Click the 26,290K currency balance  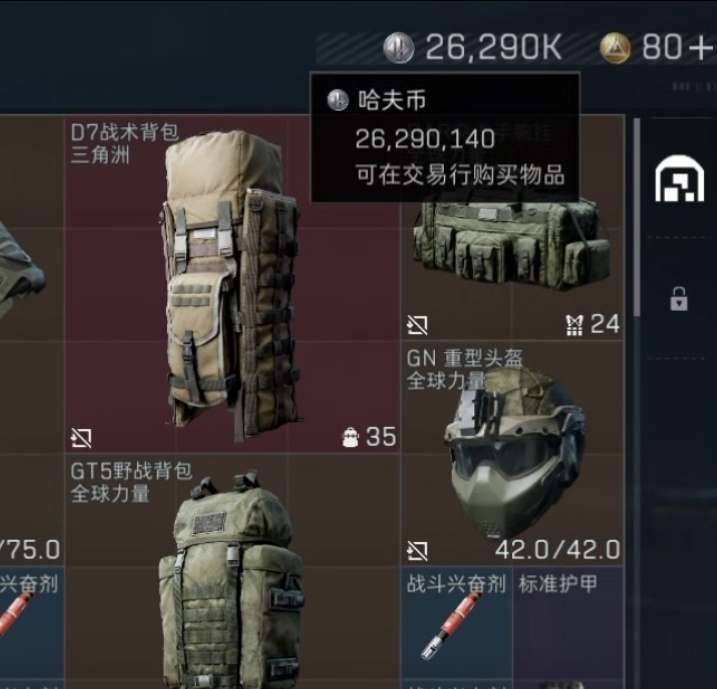(493, 47)
